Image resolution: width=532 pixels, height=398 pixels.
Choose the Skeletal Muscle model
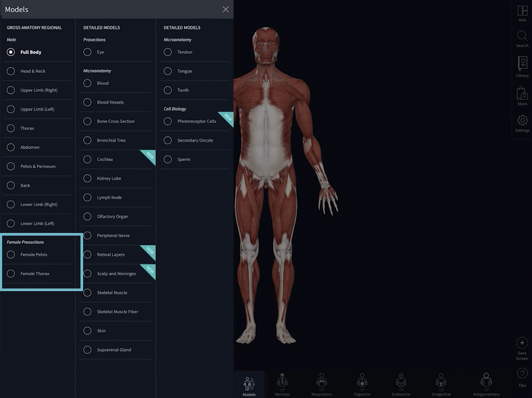(87, 293)
